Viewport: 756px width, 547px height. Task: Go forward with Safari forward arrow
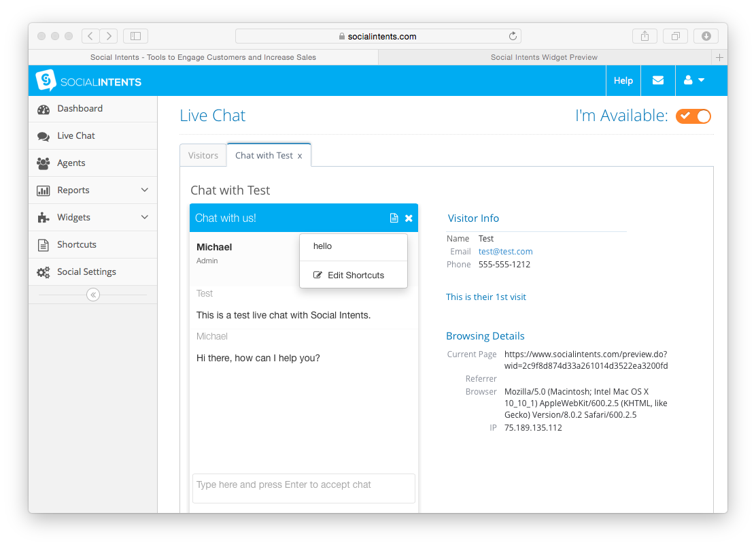(109, 35)
